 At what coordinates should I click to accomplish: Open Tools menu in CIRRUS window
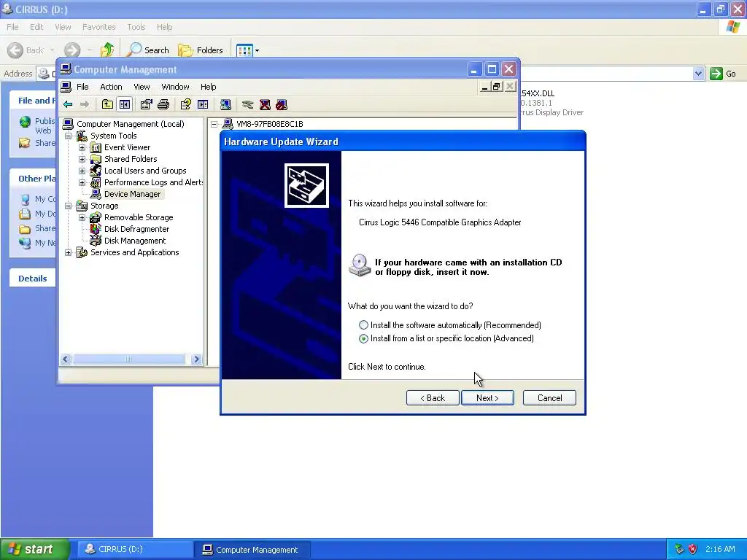point(136,27)
